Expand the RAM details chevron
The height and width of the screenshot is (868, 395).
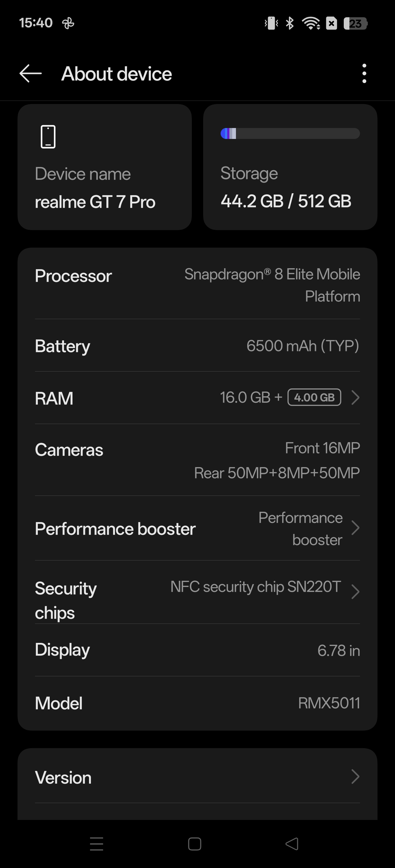click(355, 397)
